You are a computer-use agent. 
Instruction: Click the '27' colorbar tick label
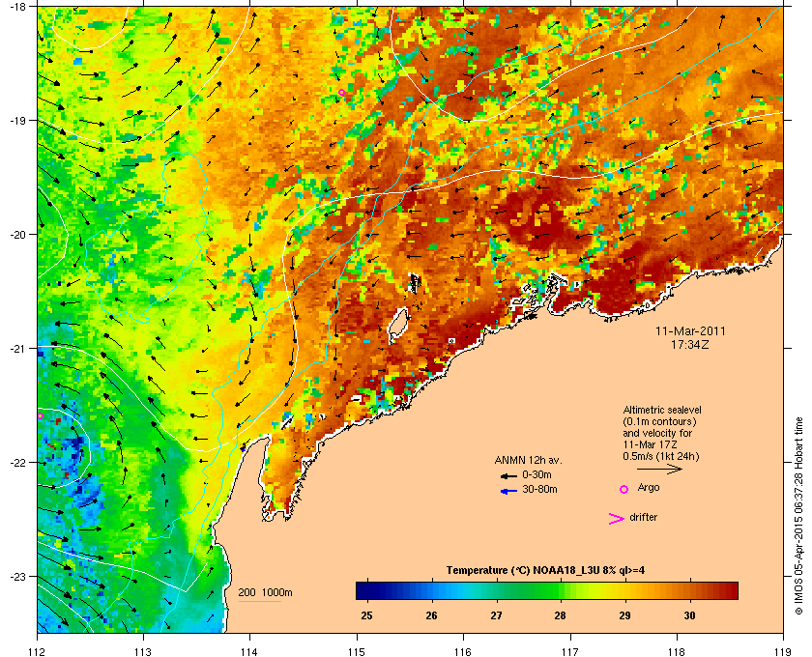coord(496,615)
